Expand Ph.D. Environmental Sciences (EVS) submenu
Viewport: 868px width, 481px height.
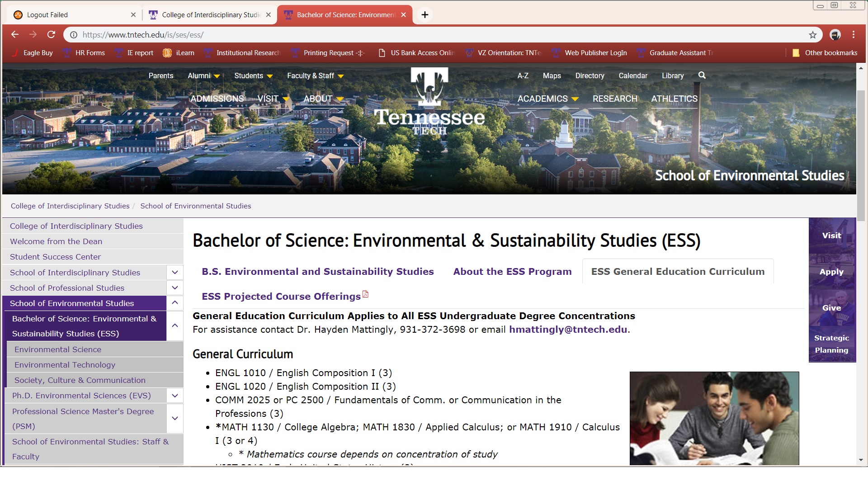[175, 396]
